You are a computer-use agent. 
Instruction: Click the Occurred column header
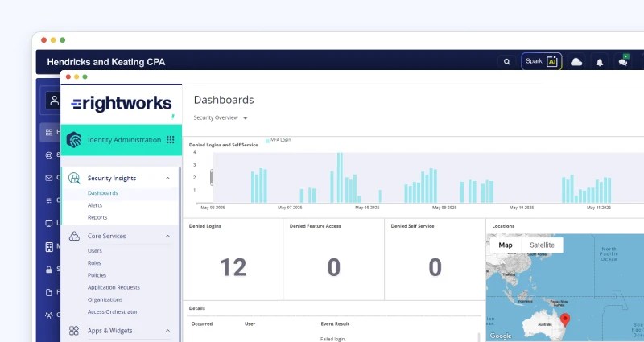[x=202, y=324]
